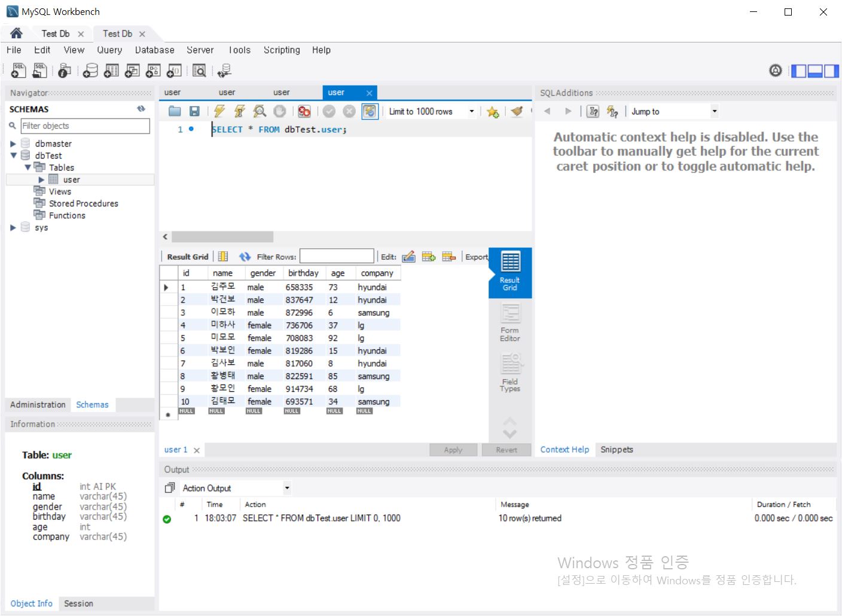Rollback transaction X icon
The width and height of the screenshot is (842, 616).
tap(349, 111)
